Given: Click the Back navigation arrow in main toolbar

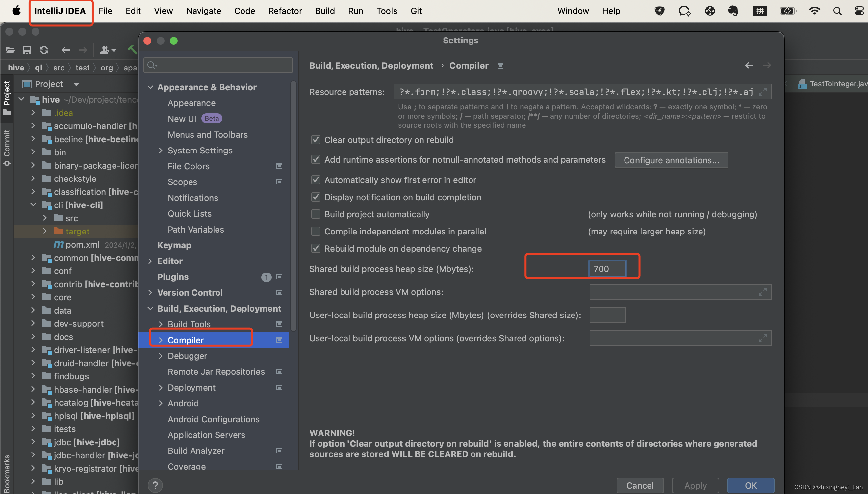Looking at the screenshot, I should 65,50.
